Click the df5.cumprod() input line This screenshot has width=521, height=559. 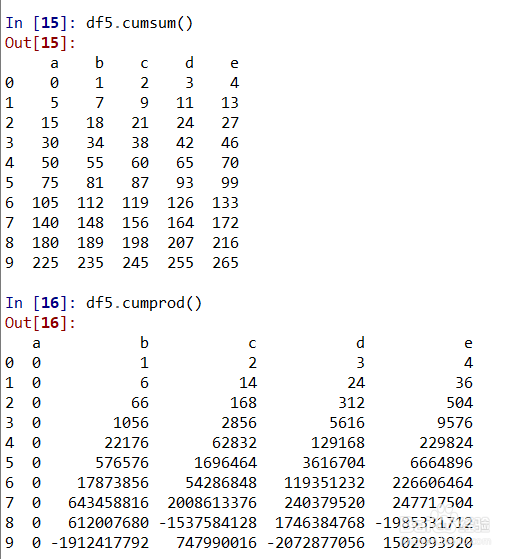pyautogui.click(x=144, y=303)
